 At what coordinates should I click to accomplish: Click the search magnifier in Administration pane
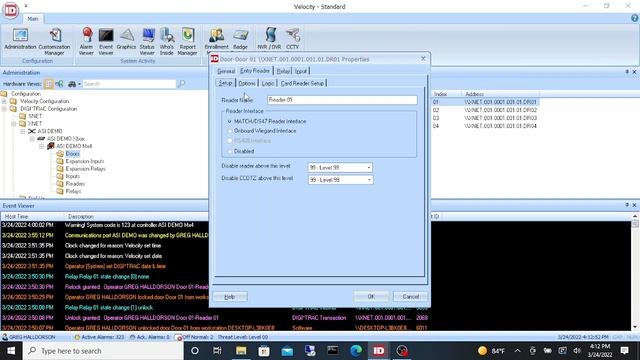pyautogui.click(x=181, y=84)
